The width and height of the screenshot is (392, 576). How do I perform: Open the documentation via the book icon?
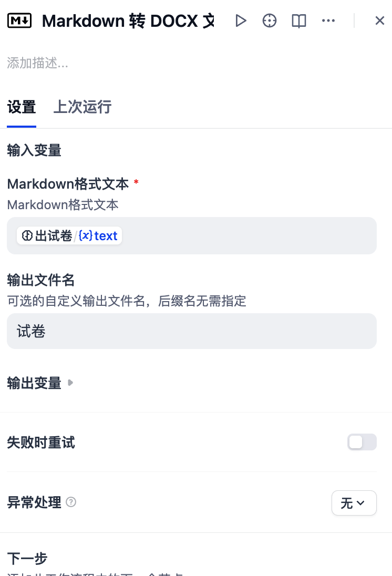pos(298,20)
